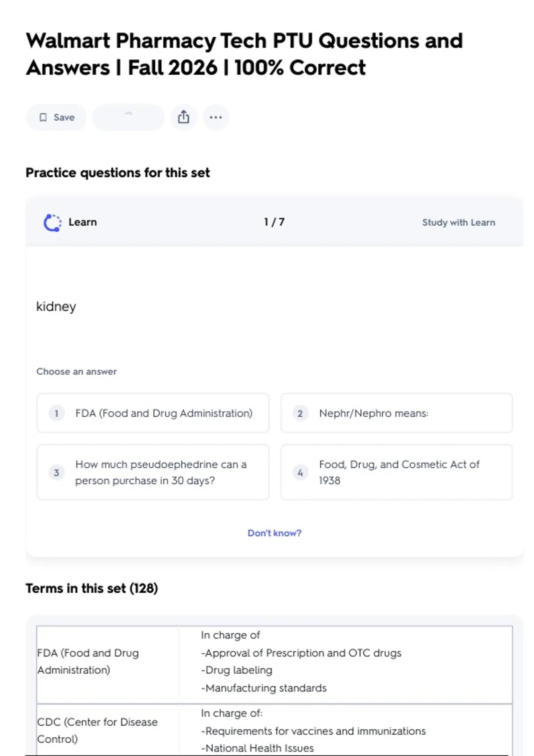Click the number 3 badge icon
Viewport: 534px width, 756px height.
pos(57,473)
